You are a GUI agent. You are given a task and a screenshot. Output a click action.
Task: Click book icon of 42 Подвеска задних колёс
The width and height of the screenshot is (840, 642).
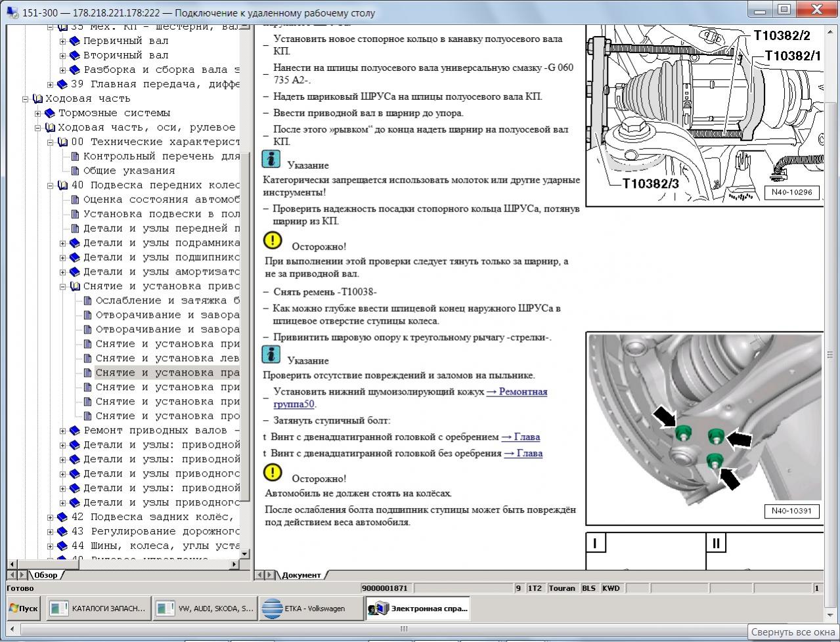[62, 517]
